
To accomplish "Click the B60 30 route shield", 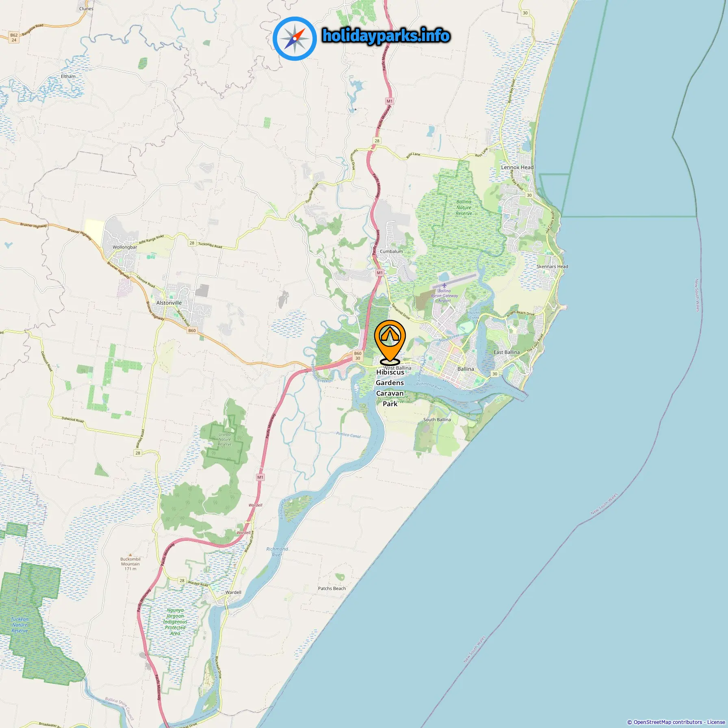I will tap(357, 356).
